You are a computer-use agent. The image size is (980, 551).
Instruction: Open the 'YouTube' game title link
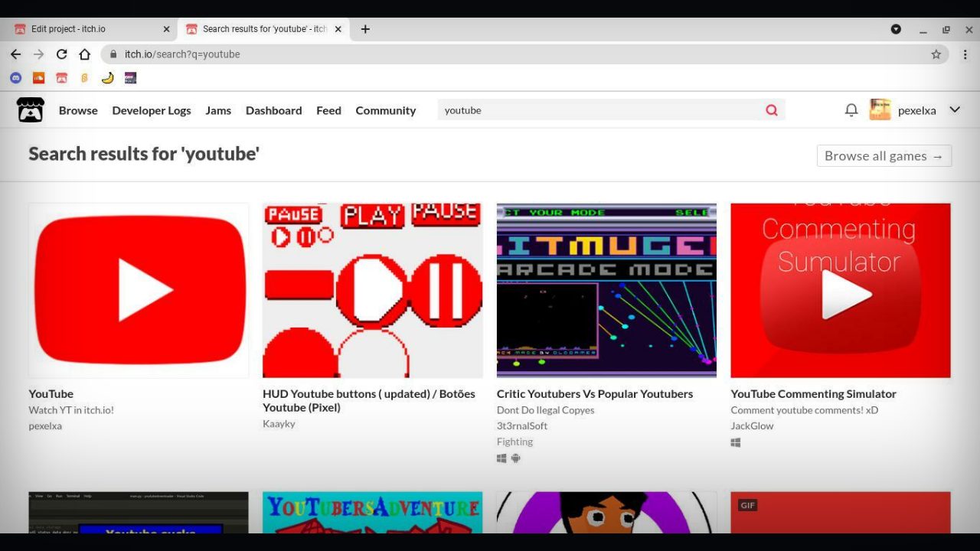(x=51, y=394)
